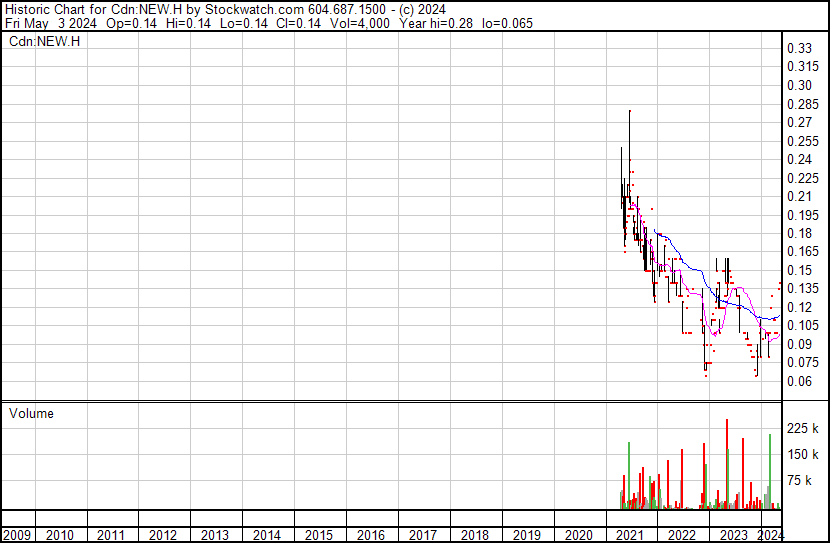Click the 0.315 price axis value
The width and height of the screenshot is (830, 543).
803,67
